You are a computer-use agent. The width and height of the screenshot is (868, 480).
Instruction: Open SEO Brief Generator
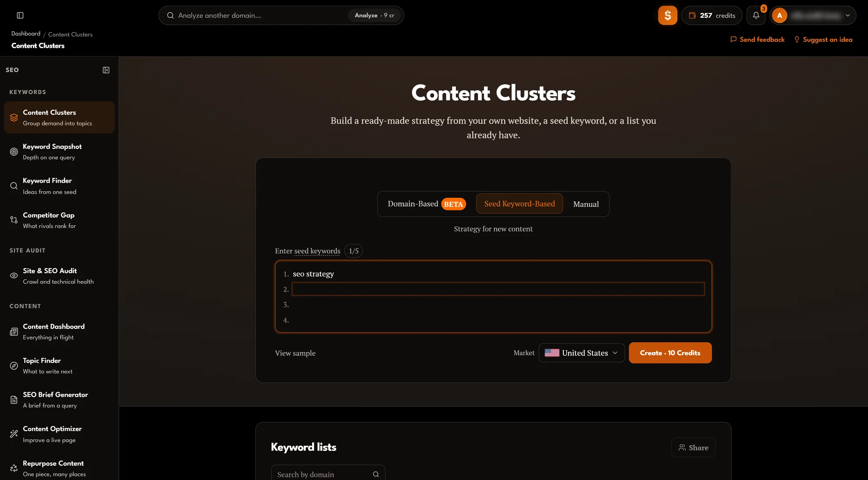59,400
